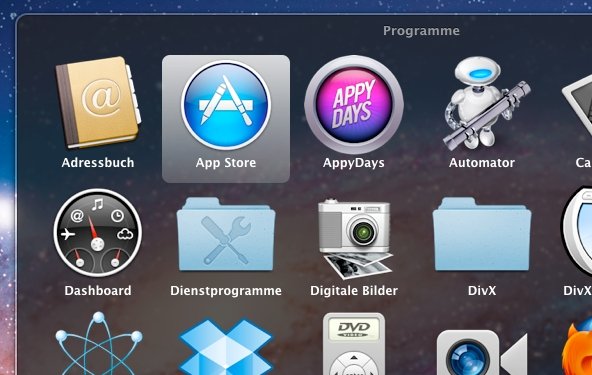Open the Firefox icon at edge
592x375 pixels.
577,347
